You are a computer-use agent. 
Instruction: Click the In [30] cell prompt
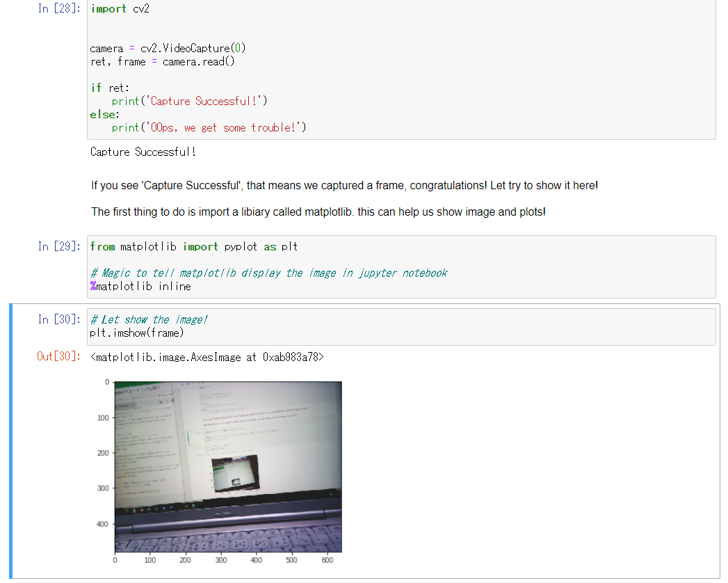(x=59, y=319)
